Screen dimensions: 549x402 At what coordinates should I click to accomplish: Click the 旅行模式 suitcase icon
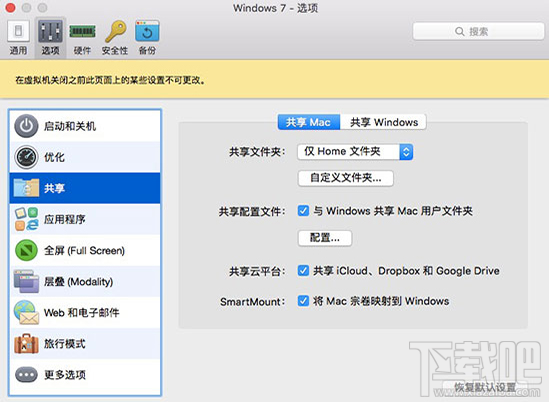[x=26, y=344]
